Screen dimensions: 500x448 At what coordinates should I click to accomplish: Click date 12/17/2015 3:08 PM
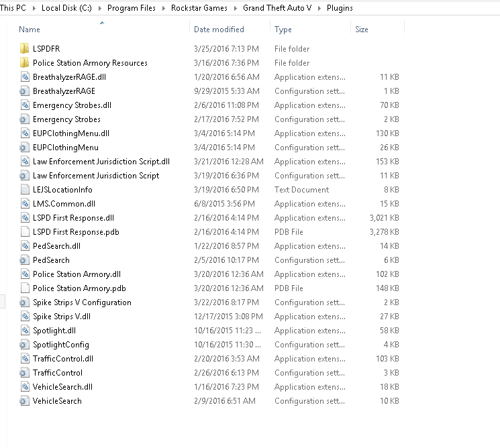[228, 317]
